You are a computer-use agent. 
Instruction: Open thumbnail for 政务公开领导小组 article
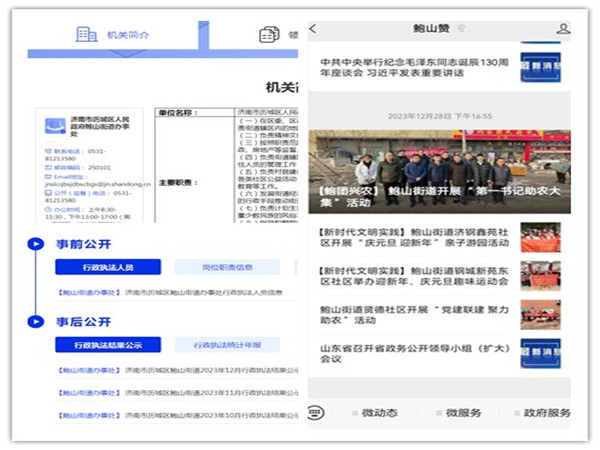(540, 353)
